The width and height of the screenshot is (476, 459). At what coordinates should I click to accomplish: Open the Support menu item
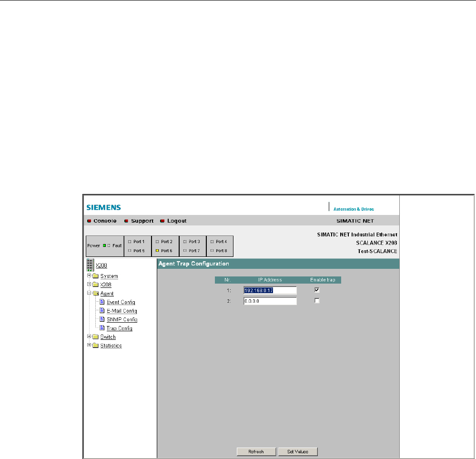coord(142,221)
